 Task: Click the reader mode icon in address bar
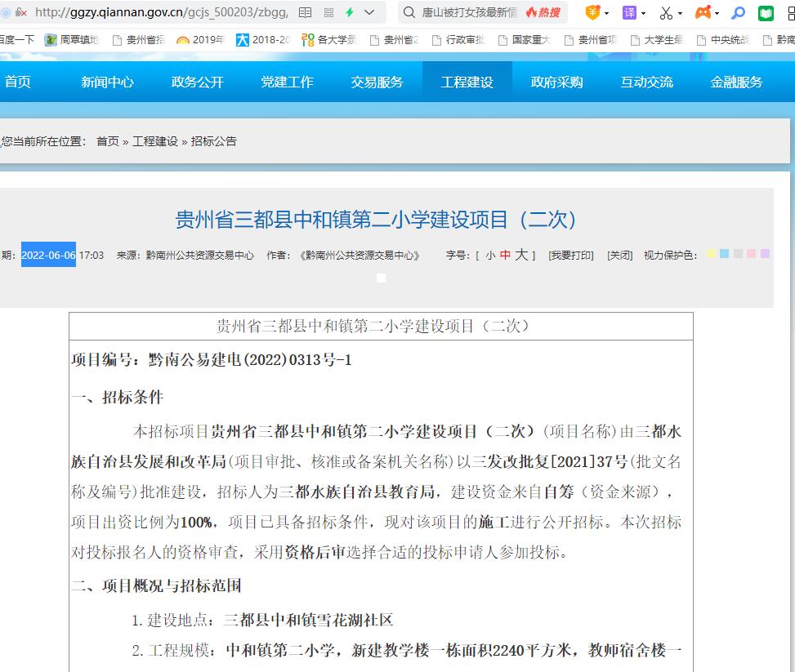pos(306,13)
